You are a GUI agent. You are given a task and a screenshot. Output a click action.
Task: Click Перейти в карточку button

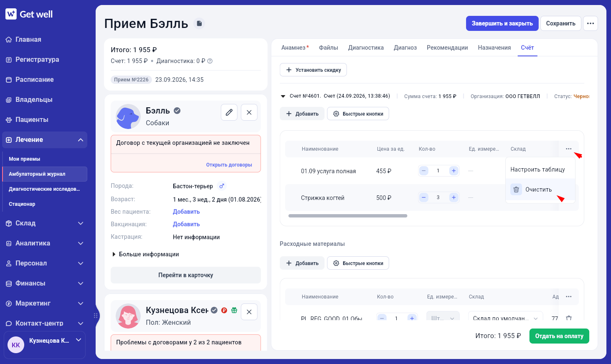pyautogui.click(x=186, y=275)
